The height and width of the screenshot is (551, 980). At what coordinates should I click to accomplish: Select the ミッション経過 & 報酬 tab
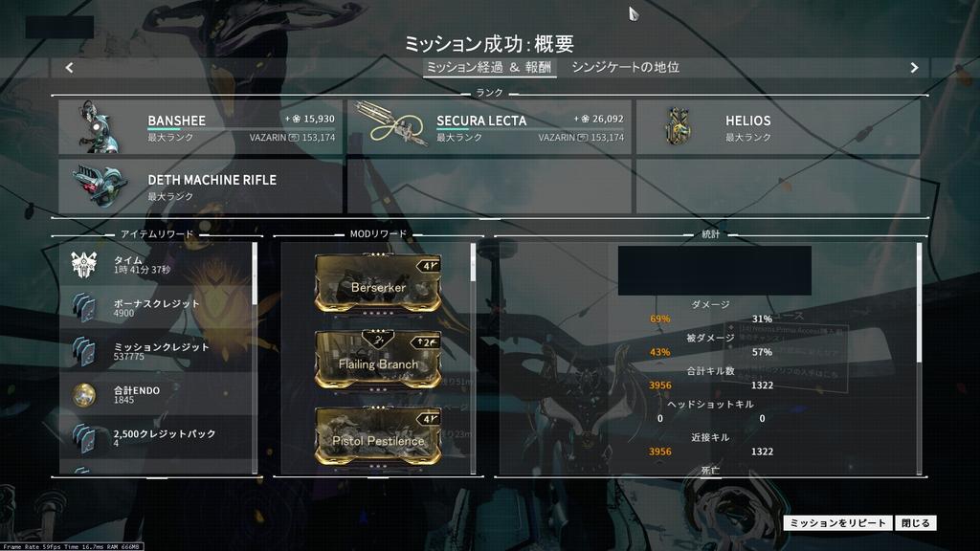pos(489,68)
